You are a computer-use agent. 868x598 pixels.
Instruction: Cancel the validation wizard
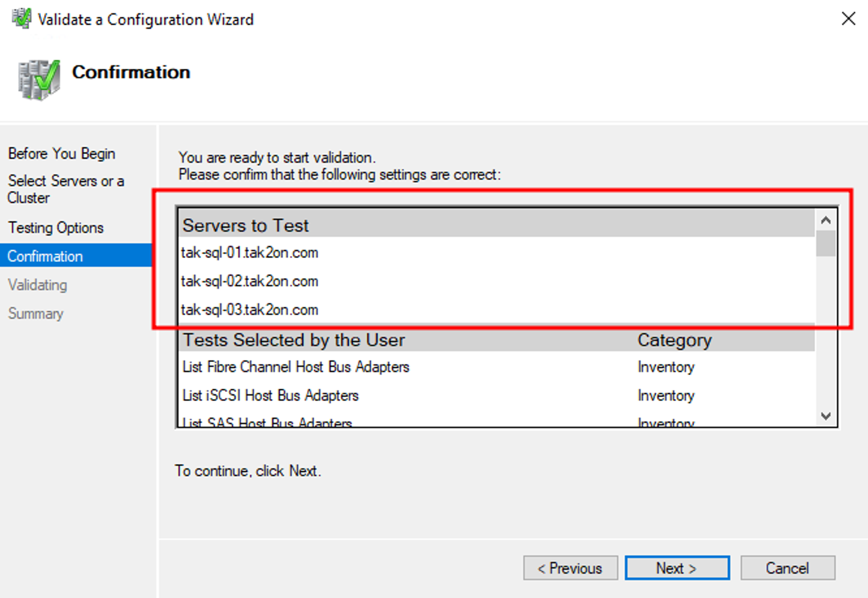click(x=787, y=568)
